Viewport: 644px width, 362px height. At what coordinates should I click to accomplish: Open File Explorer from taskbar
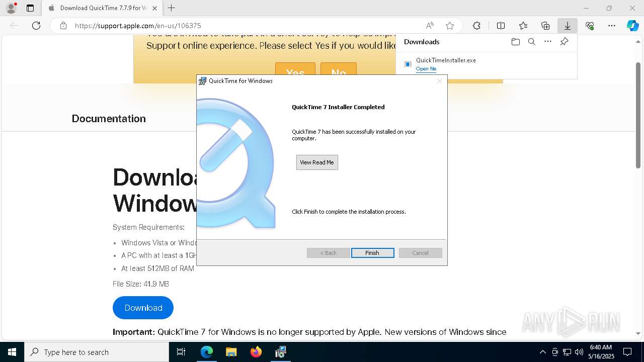tap(231, 352)
